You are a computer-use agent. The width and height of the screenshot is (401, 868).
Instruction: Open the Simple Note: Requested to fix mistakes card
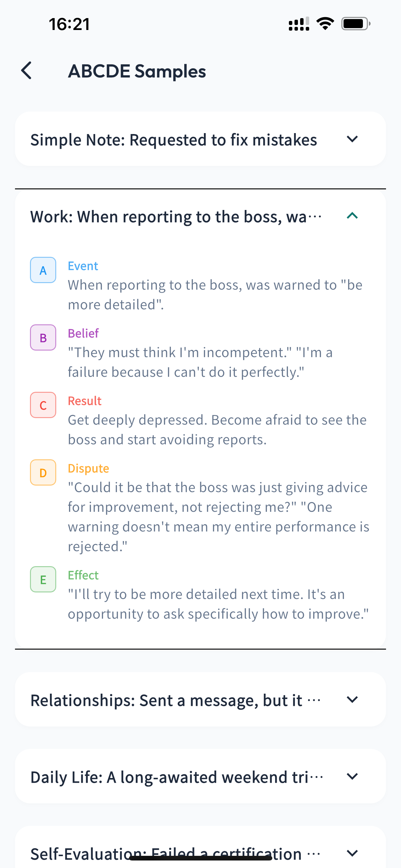tap(200, 139)
